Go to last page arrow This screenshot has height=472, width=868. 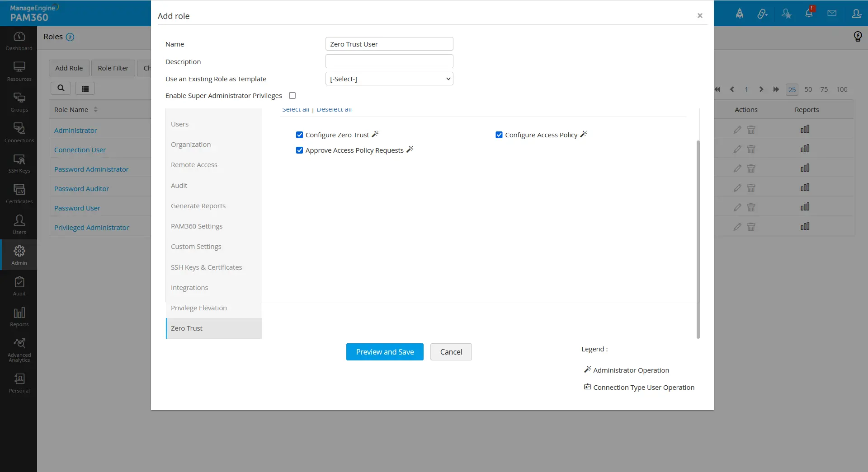click(776, 89)
